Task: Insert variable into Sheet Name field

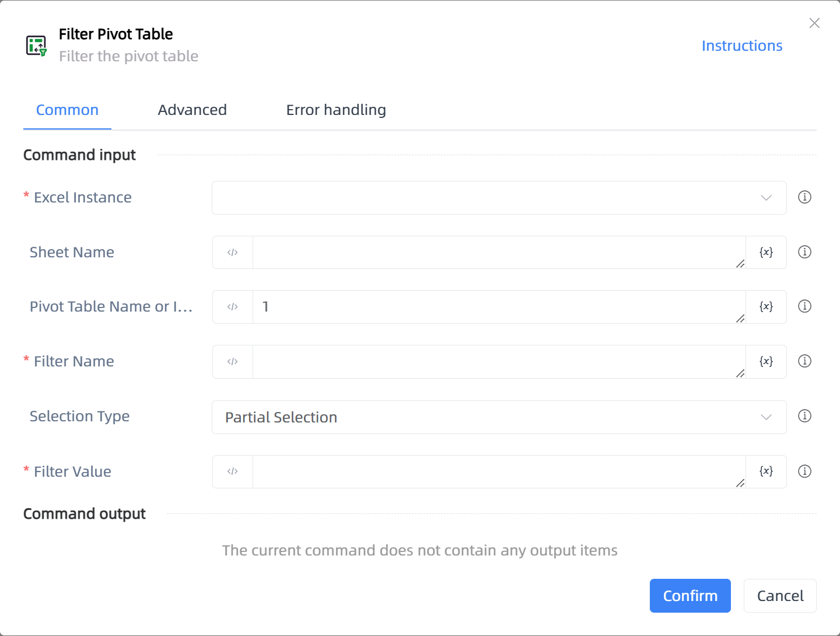Action: point(766,253)
